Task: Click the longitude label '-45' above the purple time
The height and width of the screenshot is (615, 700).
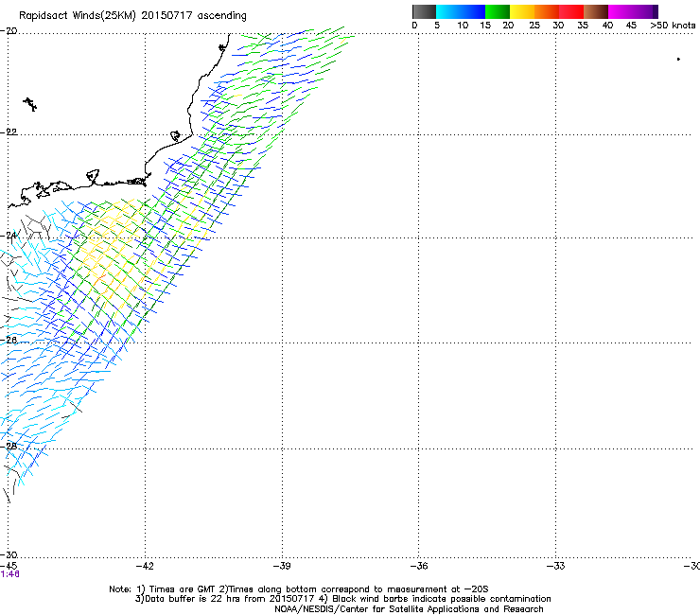Action: click(9, 566)
